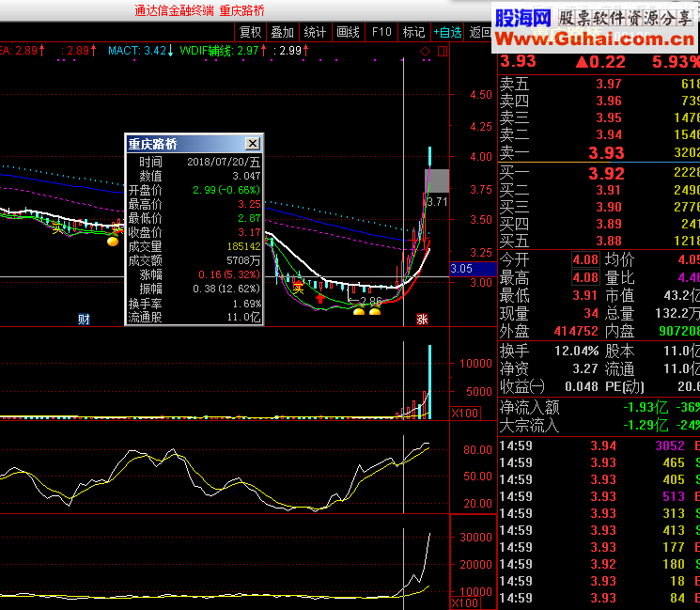Click the gold ingot icon by the popup

tap(113, 242)
